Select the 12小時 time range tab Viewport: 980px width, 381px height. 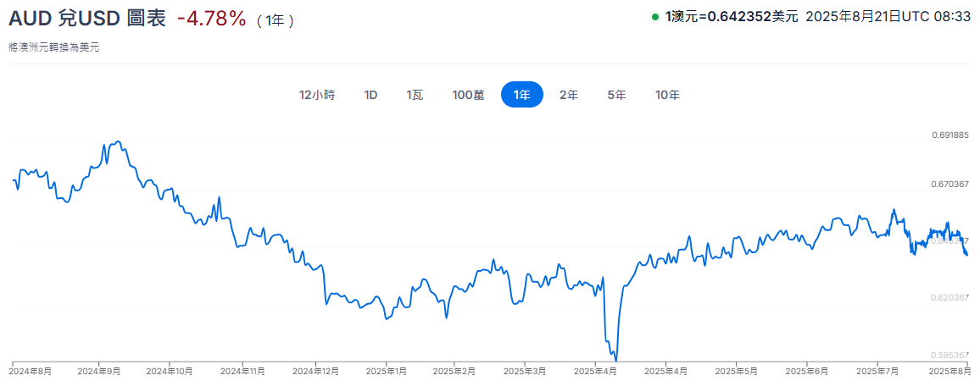[318, 95]
